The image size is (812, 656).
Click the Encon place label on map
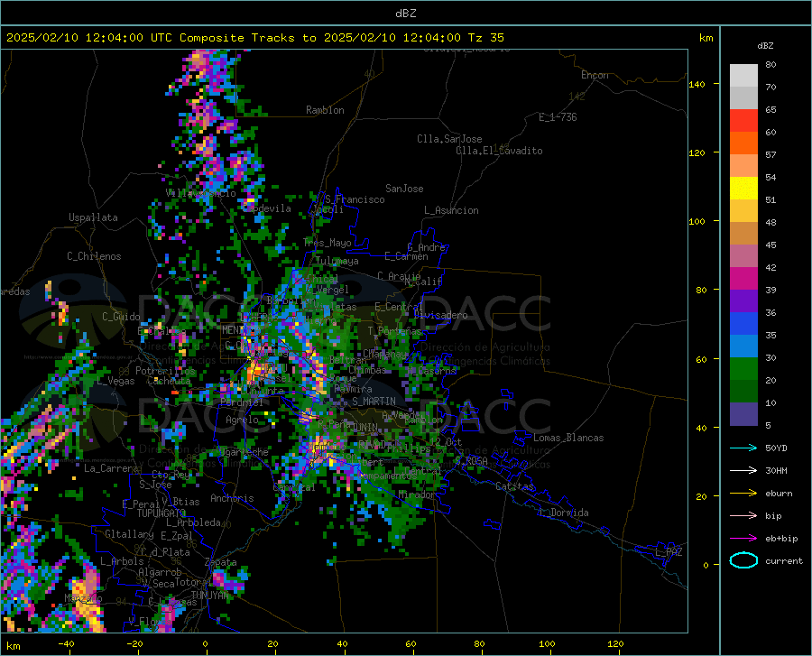point(595,75)
